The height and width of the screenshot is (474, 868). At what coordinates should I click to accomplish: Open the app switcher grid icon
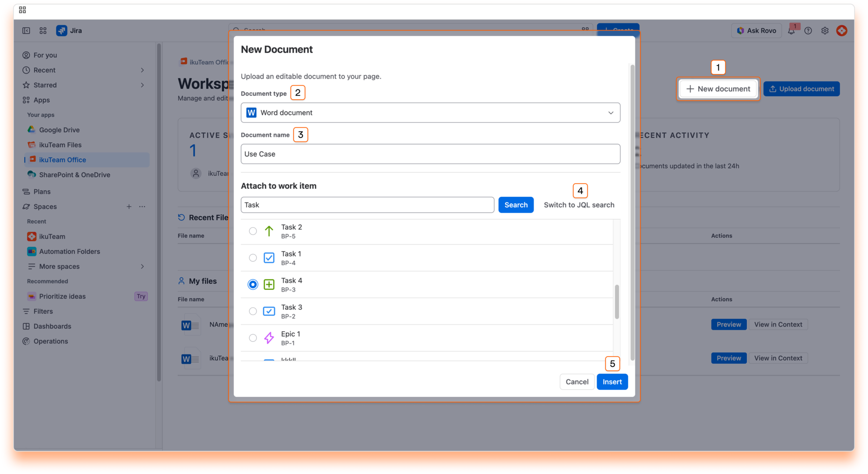(x=43, y=30)
